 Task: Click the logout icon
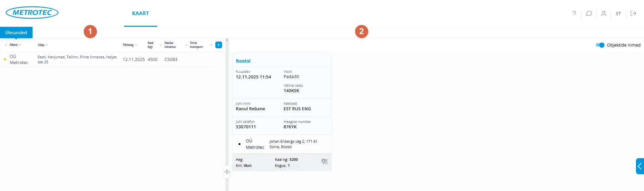tap(633, 13)
